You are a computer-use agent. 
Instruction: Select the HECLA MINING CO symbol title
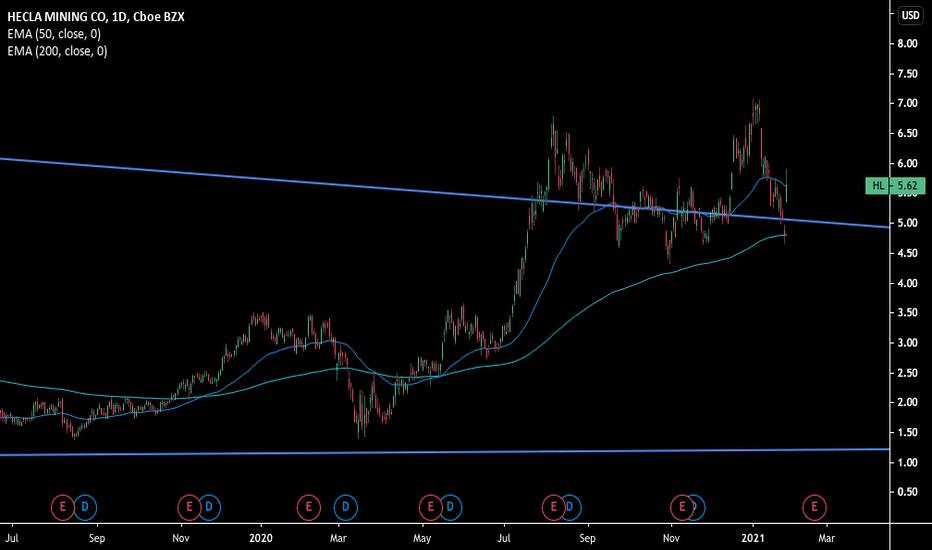pyautogui.click(x=96, y=17)
